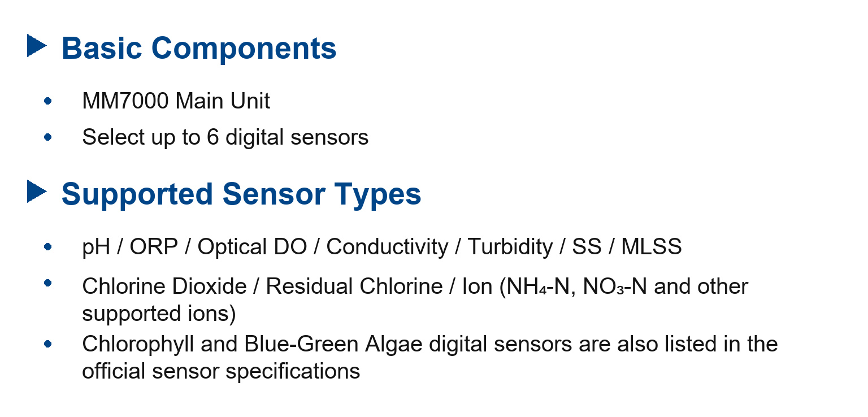The height and width of the screenshot is (417, 868).
Task: Click the word Turbidity
Action: [510, 247]
